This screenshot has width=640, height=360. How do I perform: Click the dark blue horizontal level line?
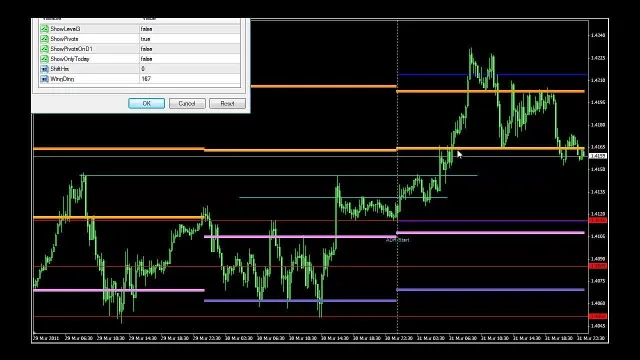coord(492,75)
